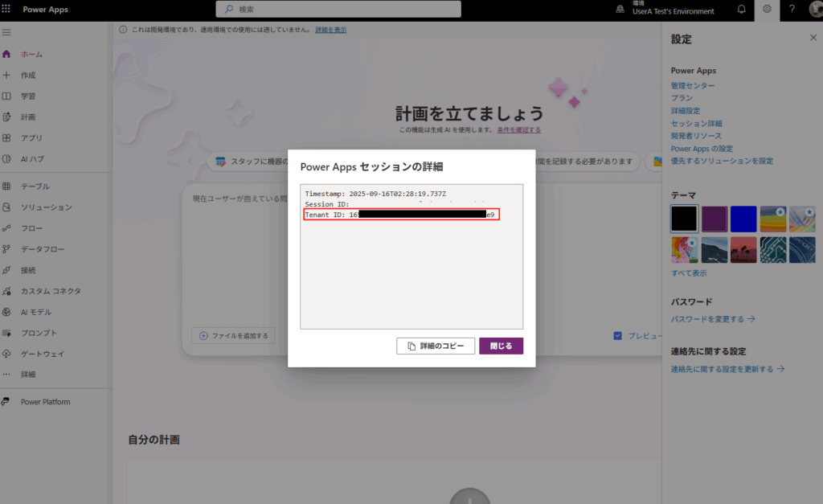Viewport: 823px width, 504px height.
Task: Click the ファイルを追加する button
Action: point(234,335)
